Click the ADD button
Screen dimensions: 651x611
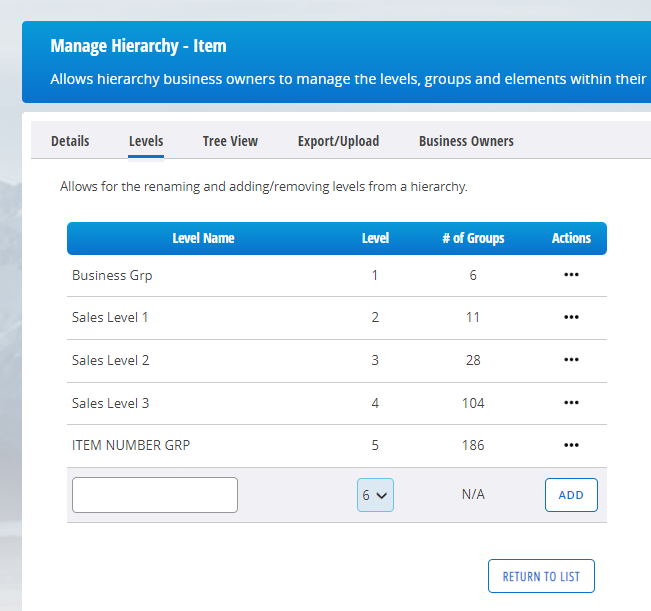point(571,495)
